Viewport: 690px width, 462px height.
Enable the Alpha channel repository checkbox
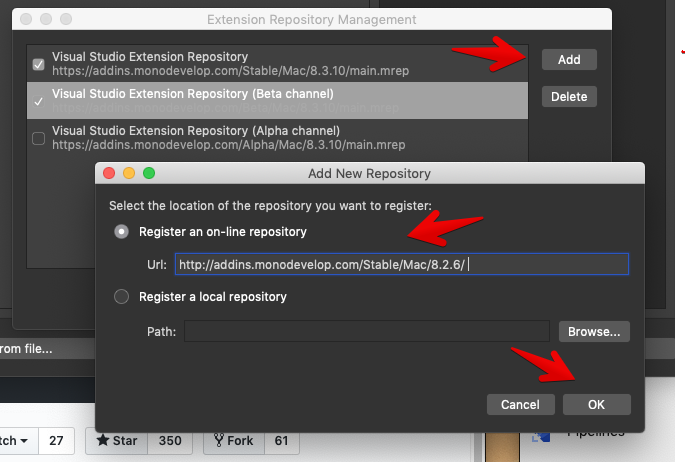click(x=39, y=138)
